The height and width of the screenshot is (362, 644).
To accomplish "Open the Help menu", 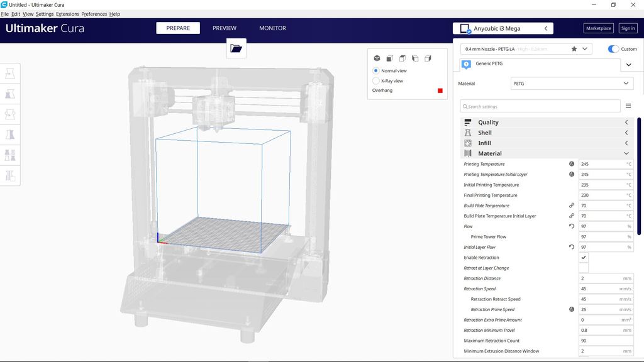I will tap(114, 14).
